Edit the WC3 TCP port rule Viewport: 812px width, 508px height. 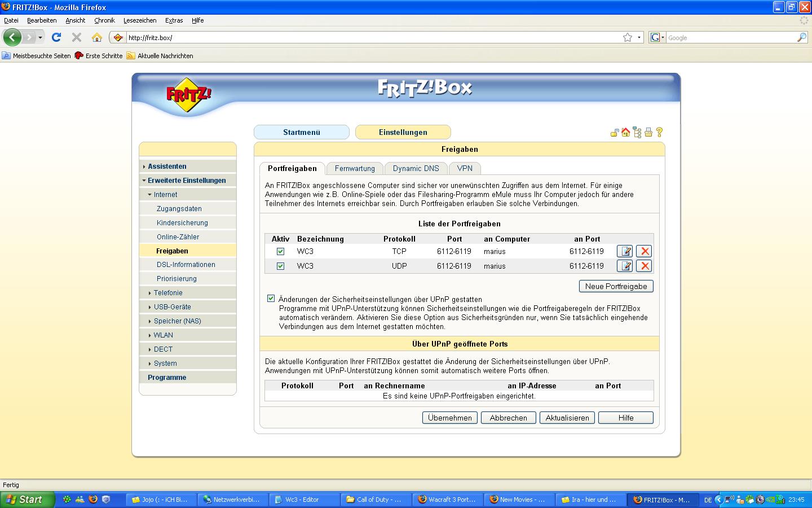(625, 251)
